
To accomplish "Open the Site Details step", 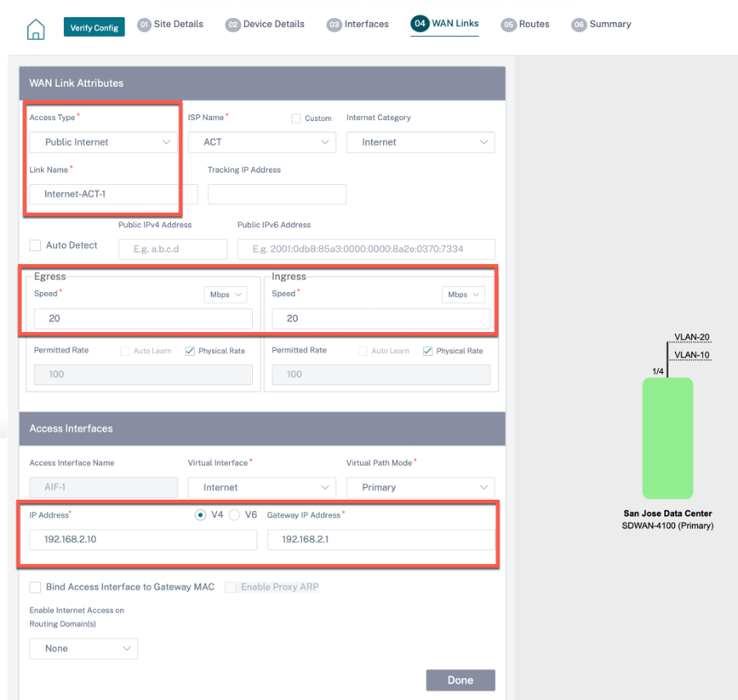I will click(170, 24).
